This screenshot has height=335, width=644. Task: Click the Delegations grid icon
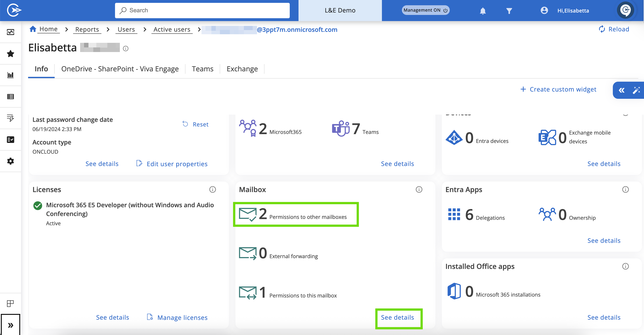[454, 214]
